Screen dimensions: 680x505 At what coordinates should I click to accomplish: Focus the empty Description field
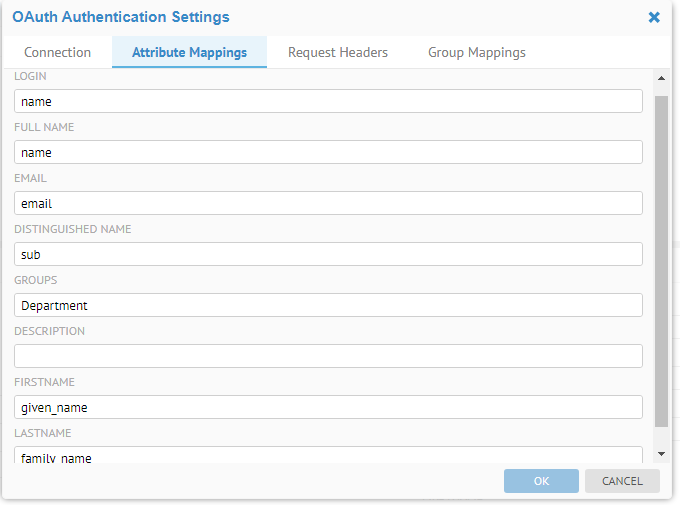328,356
